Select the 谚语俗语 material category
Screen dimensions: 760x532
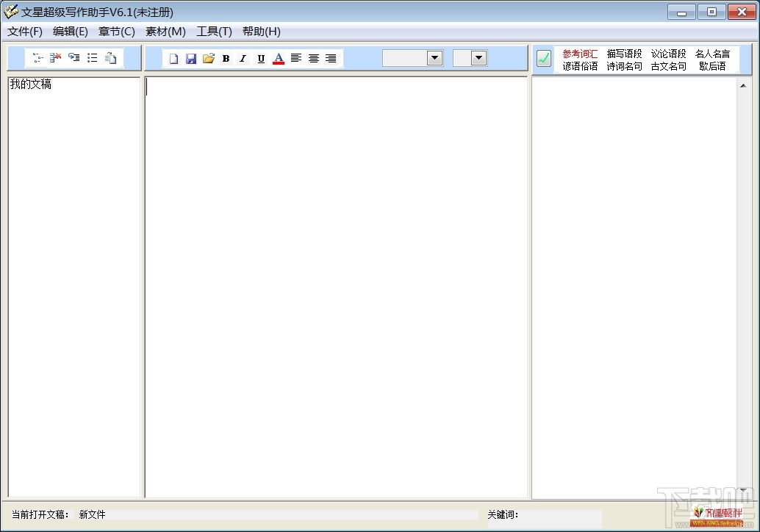tap(580, 66)
